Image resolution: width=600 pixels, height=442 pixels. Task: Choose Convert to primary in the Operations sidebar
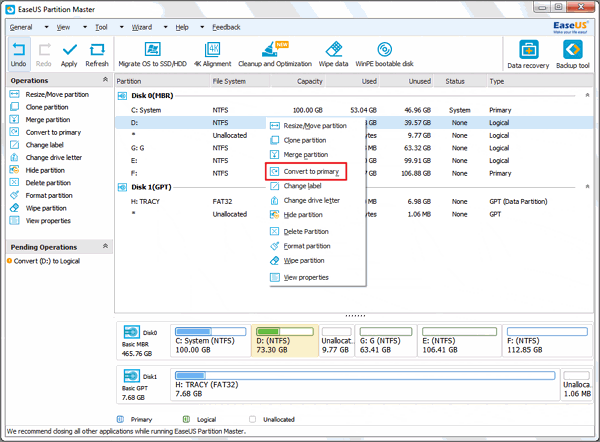(46, 132)
